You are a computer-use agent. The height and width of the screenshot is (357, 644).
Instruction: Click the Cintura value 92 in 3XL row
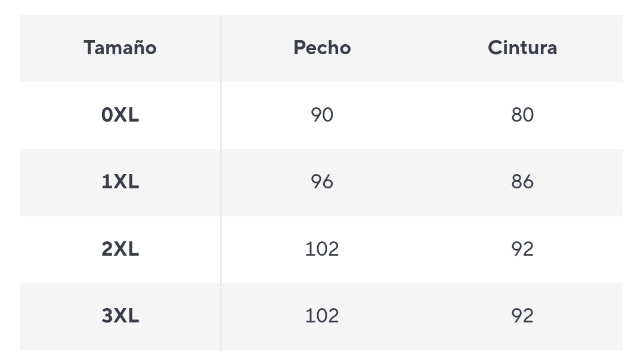522,316
